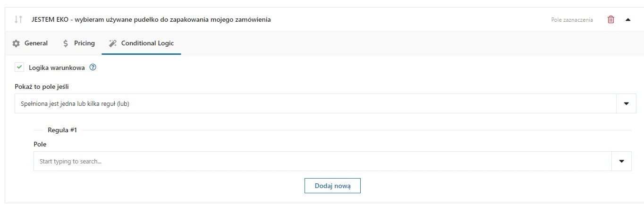Collapse the JESTEM EKO field panel arrow
This screenshot has width=644, height=206.
pyautogui.click(x=627, y=20)
